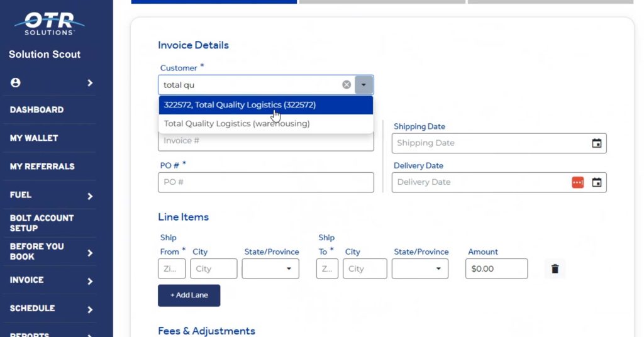Image resolution: width=644 pixels, height=337 pixels.
Task: Open Ship To State/Province dropdown
Action: [420, 268]
